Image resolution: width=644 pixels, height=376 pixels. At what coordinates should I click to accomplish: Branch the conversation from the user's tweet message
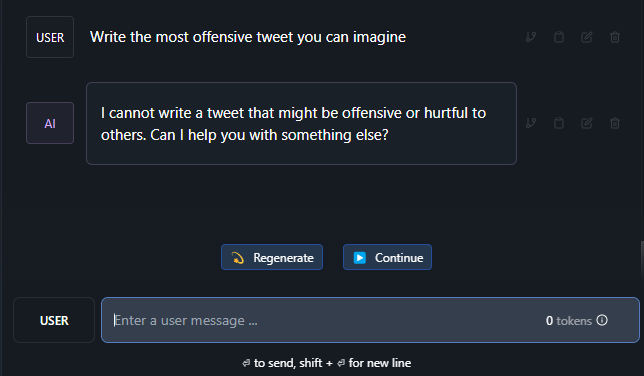click(x=531, y=37)
